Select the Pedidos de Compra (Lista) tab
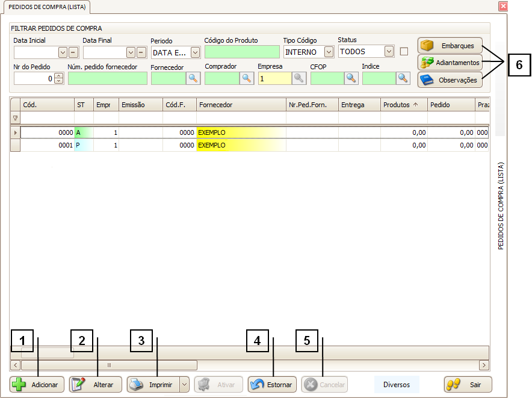The width and height of the screenshot is (532, 398). pyautogui.click(x=48, y=7)
